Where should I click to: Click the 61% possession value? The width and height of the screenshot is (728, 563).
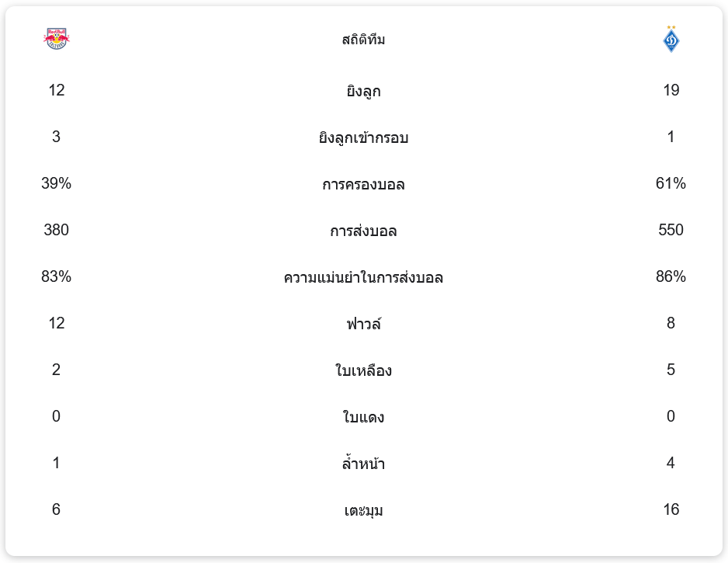click(x=671, y=183)
